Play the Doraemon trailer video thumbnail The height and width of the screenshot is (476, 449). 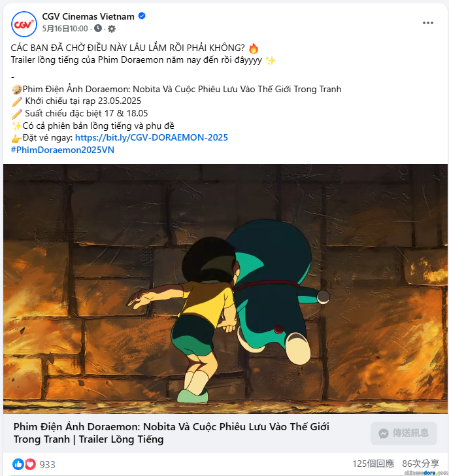pyautogui.click(x=225, y=289)
